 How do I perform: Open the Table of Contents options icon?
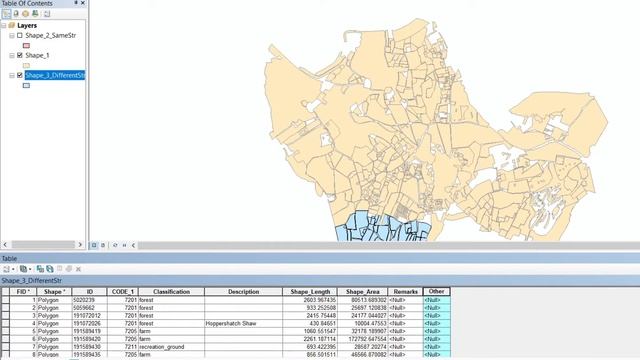tap(47, 14)
